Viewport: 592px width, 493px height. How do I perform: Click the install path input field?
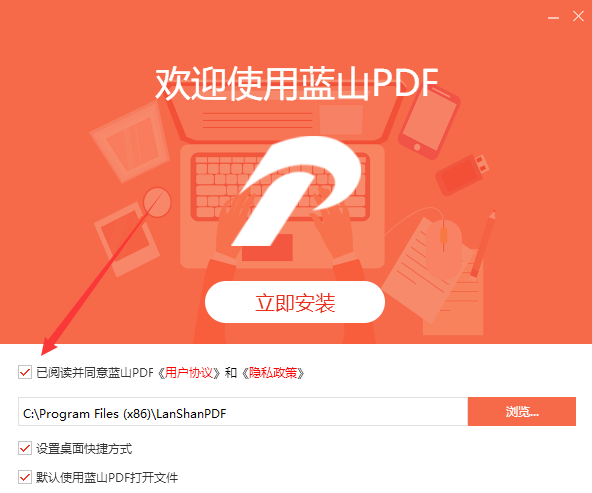(243, 411)
